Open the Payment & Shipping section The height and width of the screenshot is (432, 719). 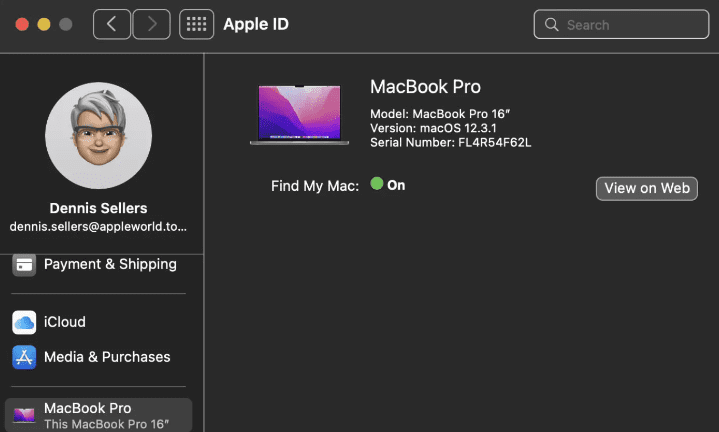[x=110, y=265]
